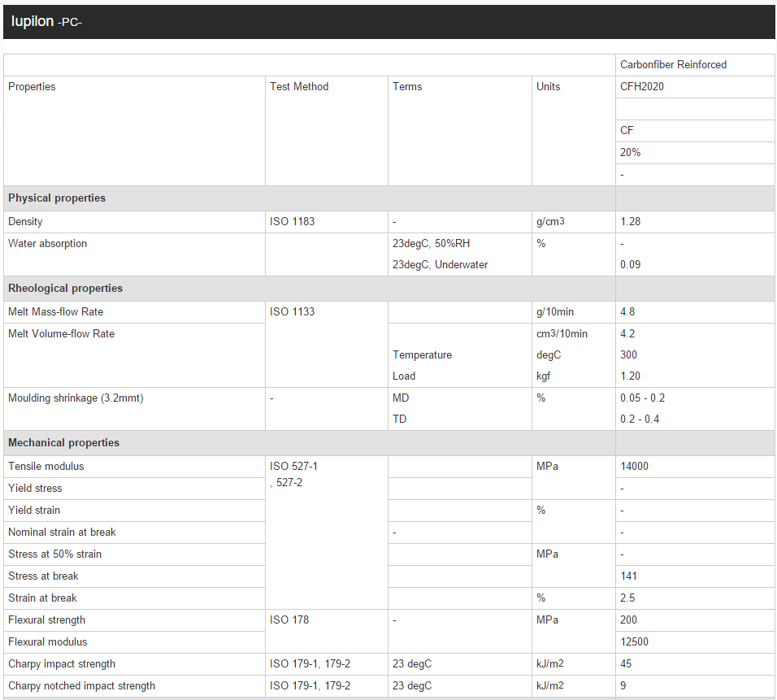Select the stress at break value '141'
Image resolution: width=777 pixels, height=700 pixels.
click(628, 576)
